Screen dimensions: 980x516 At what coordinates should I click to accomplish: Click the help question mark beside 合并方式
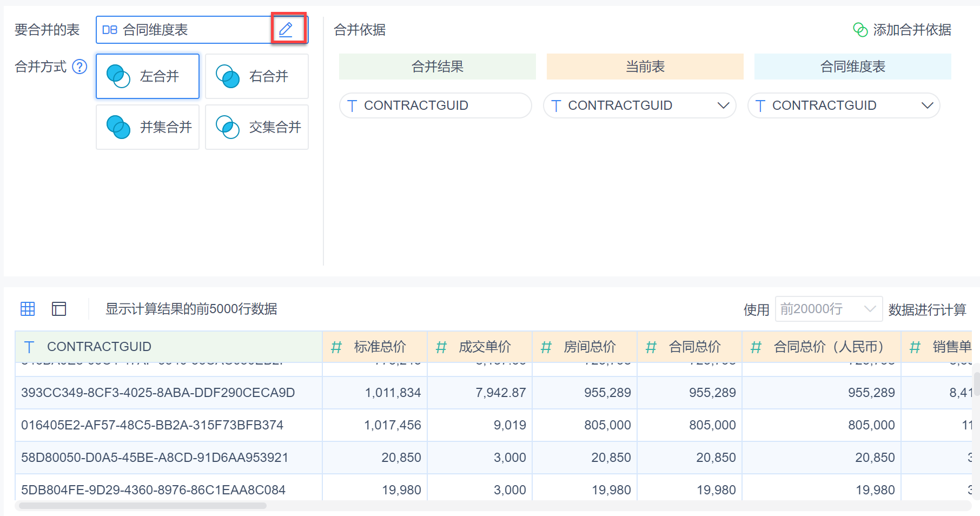pos(80,67)
